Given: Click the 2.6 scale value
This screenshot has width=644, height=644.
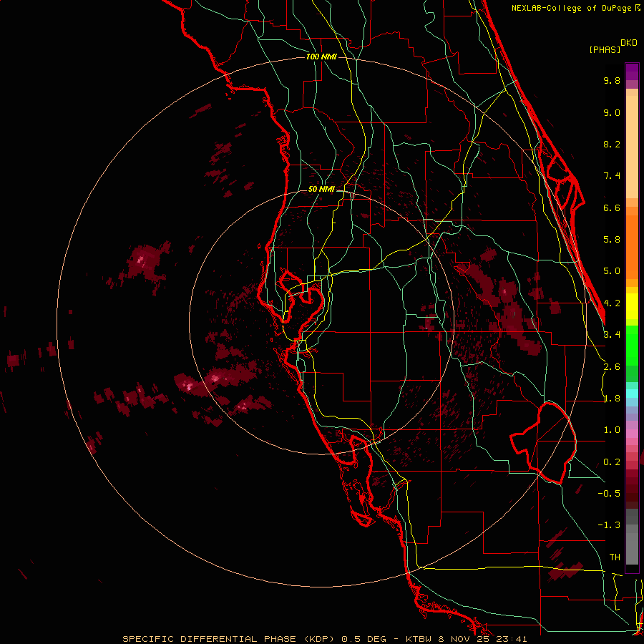Looking at the screenshot, I should [x=612, y=367].
